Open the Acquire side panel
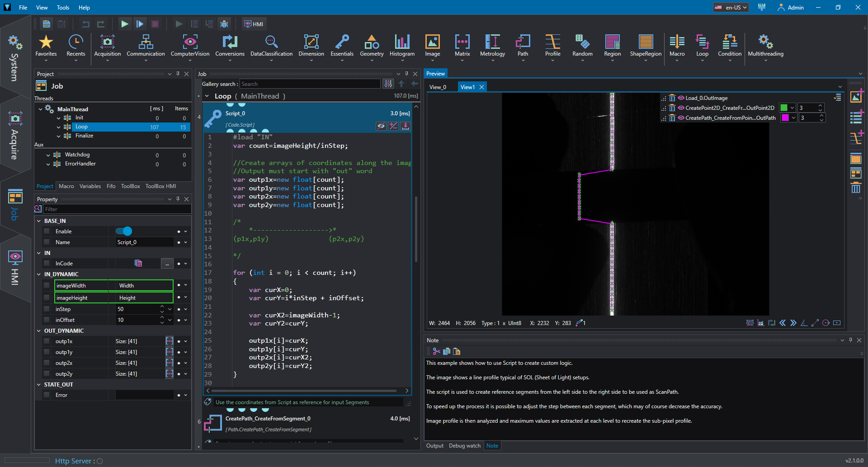The height and width of the screenshot is (467, 868). pyautogui.click(x=15, y=135)
